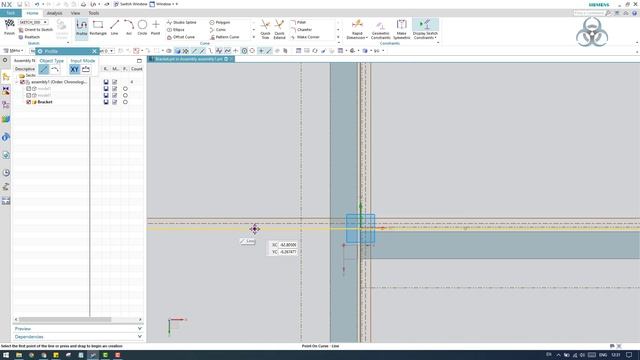
Task: Choose Conic tool
Action: 218,30
